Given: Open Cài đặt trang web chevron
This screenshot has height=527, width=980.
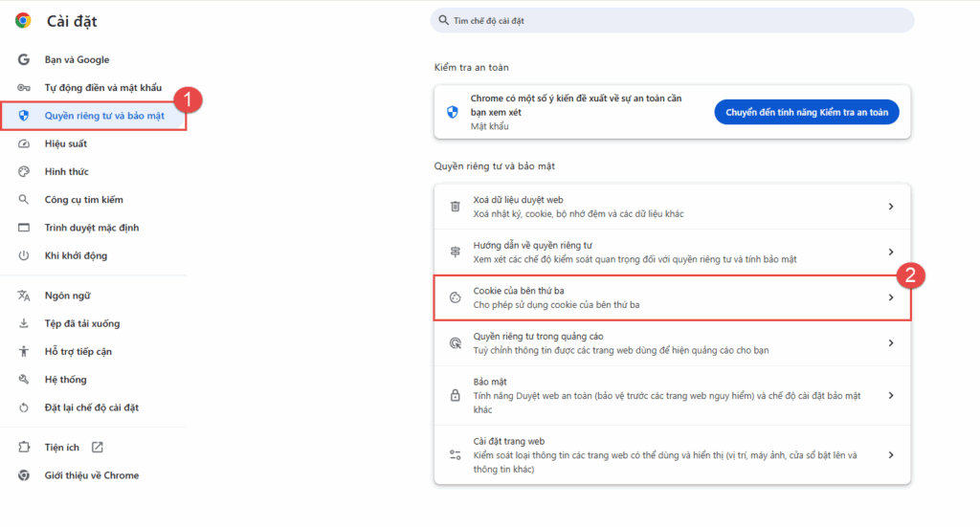Looking at the screenshot, I should [890, 455].
